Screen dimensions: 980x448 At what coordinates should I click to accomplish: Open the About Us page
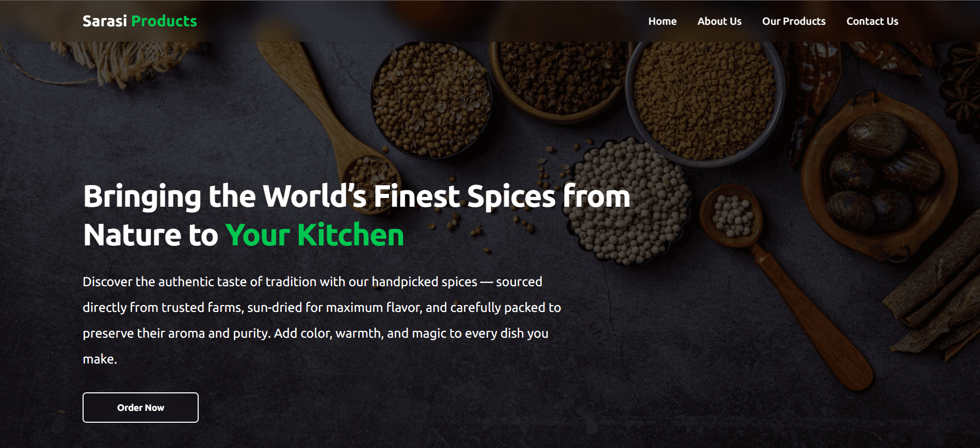tap(719, 21)
